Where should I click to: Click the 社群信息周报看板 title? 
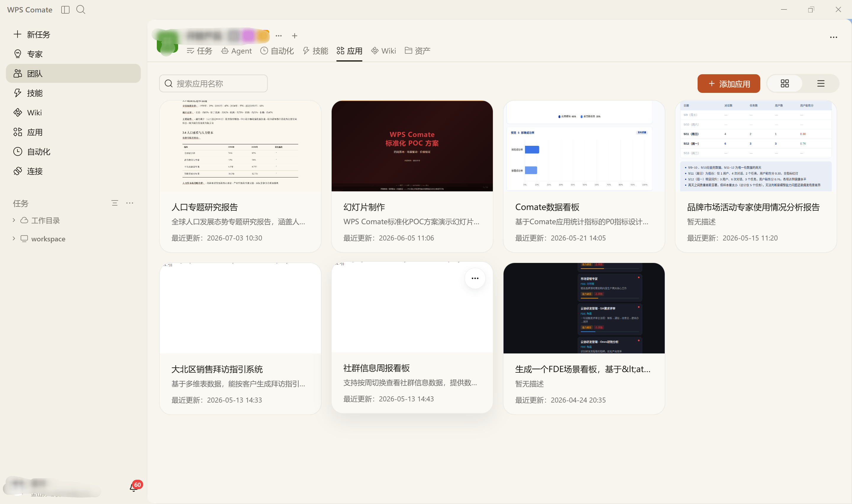(376, 368)
